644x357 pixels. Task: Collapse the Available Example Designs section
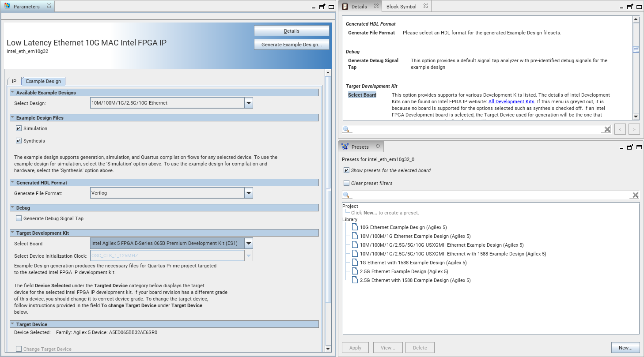12,93
